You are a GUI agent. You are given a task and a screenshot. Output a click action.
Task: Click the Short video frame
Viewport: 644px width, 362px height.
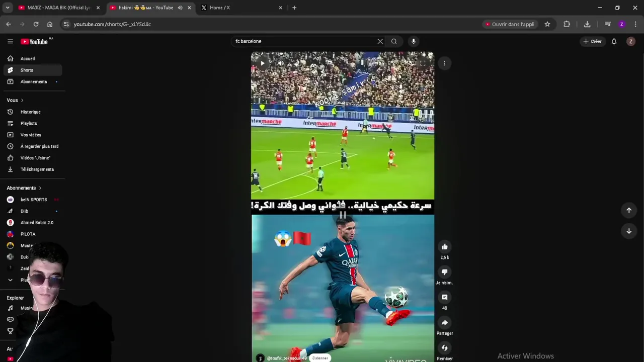tap(343, 207)
